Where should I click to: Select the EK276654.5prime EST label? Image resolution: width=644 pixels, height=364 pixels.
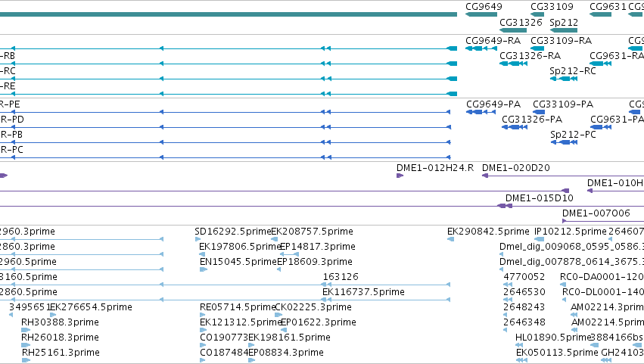tap(91, 307)
